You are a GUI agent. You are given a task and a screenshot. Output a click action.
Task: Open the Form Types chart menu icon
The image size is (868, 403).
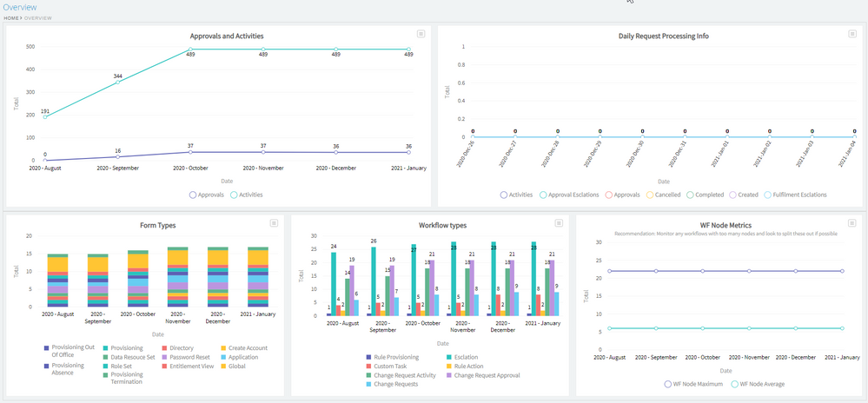(274, 223)
